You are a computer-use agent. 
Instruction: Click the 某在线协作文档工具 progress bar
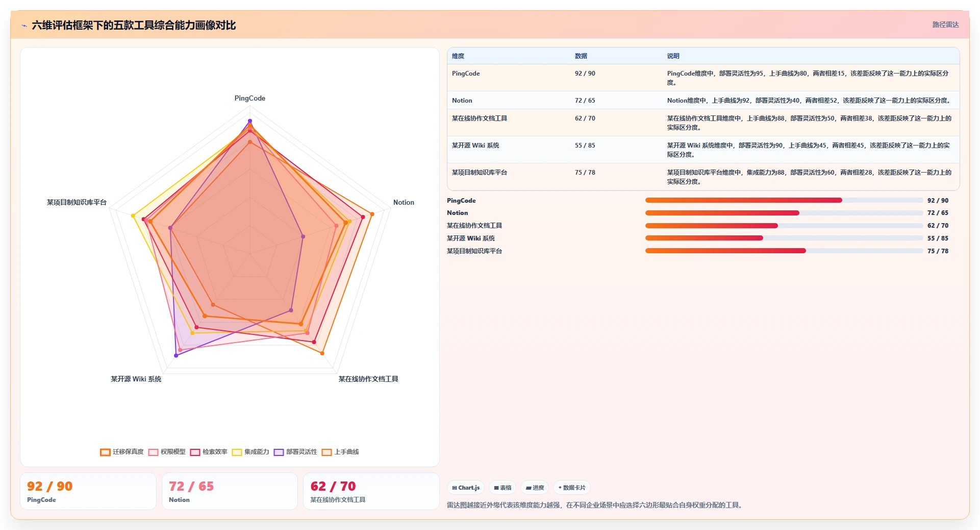tap(784, 226)
